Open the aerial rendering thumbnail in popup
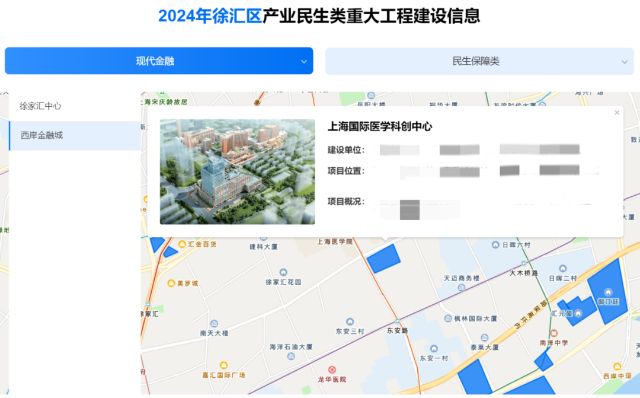 (237, 171)
